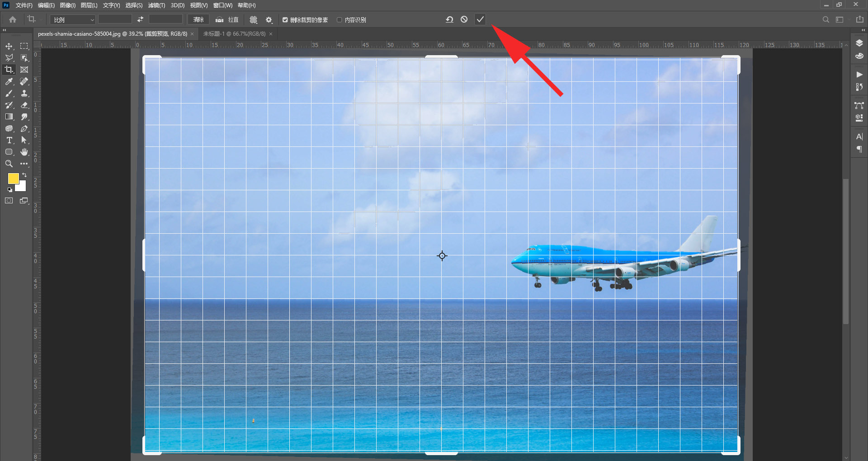The height and width of the screenshot is (461, 868).
Task: Click the white background color swatch
Action: coord(22,187)
